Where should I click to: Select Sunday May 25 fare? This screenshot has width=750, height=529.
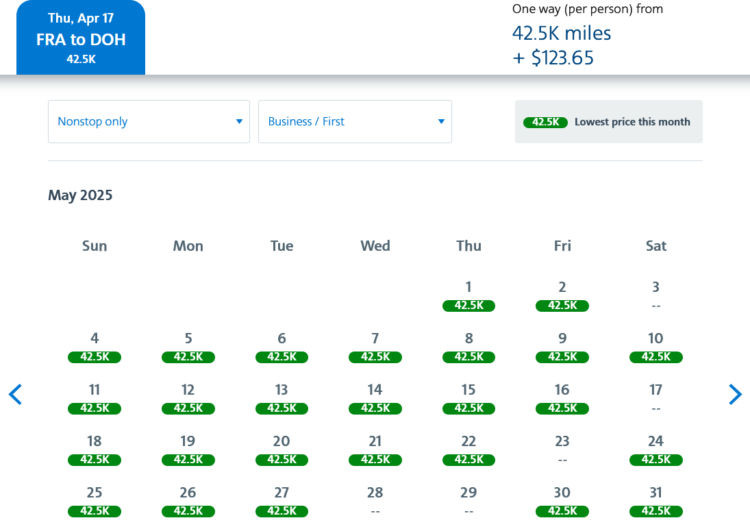tap(95, 501)
